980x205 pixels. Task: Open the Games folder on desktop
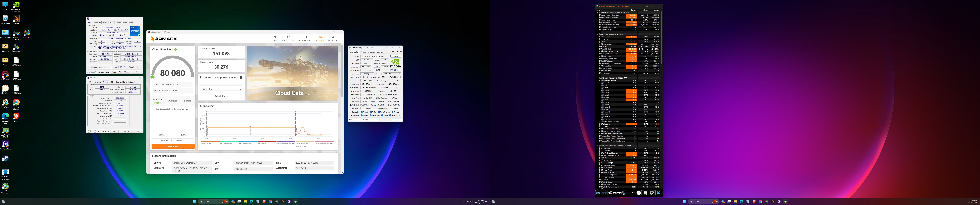[x=5, y=62]
